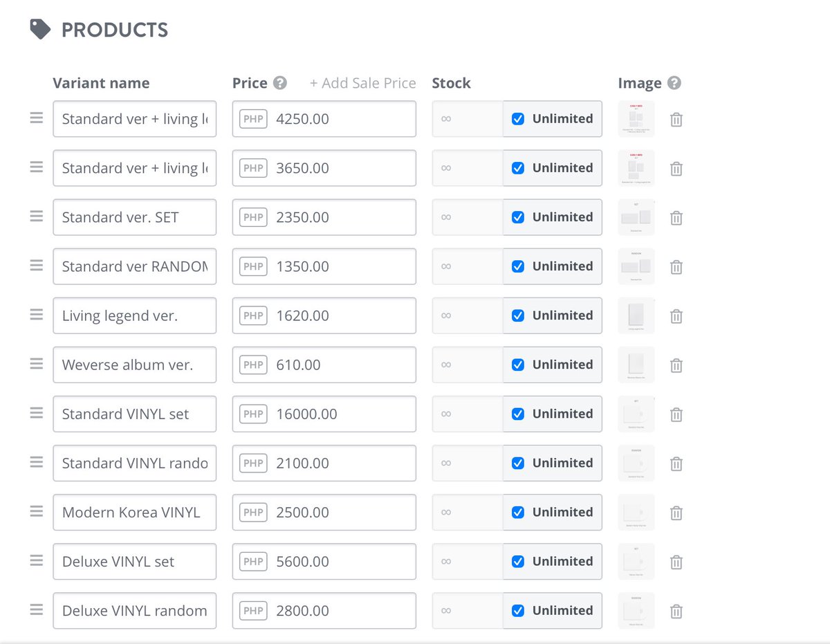Delete the Deluxe VINYL random variant
This screenshot has height=644, width=830.
point(676,611)
